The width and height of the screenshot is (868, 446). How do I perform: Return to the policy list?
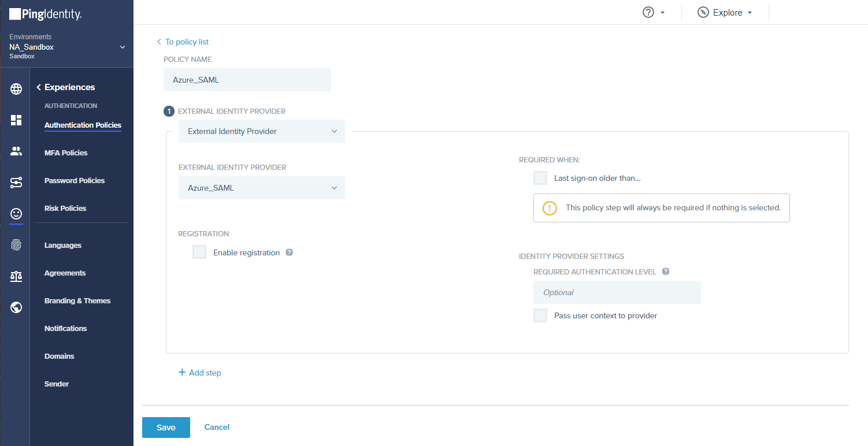coord(183,42)
